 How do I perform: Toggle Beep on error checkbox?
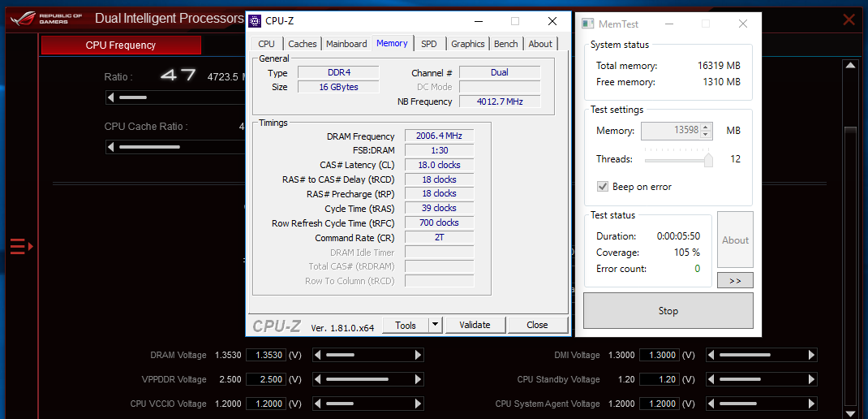pos(603,186)
